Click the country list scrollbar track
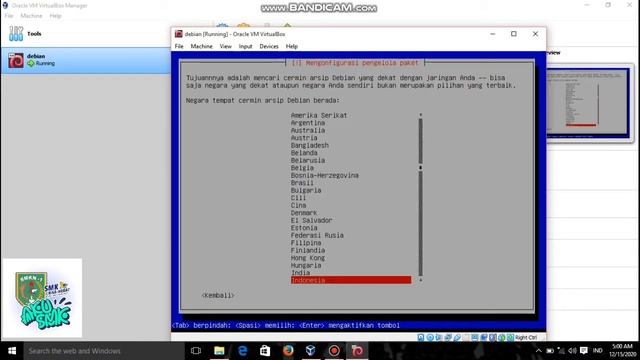The width and height of the screenshot is (640, 360). pos(420,197)
